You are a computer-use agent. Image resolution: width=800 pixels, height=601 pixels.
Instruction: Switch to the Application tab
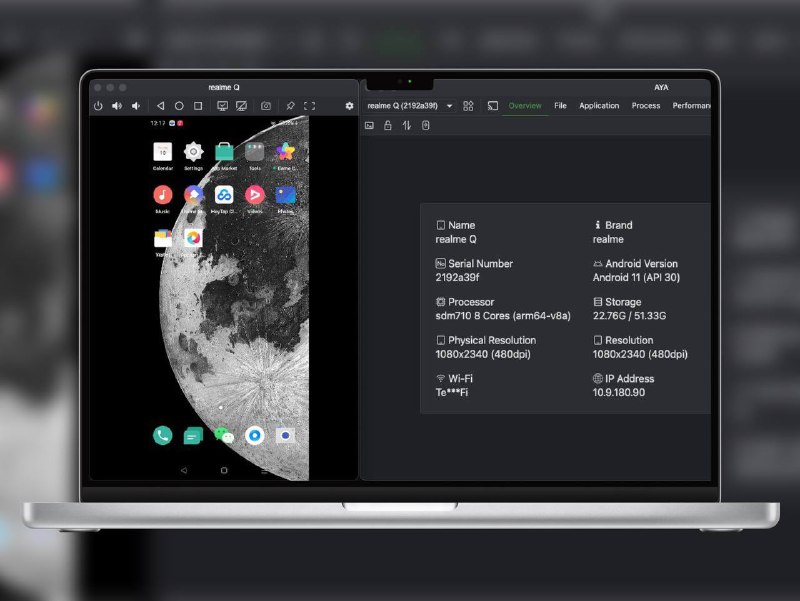pyautogui.click(x=599, y=105)
